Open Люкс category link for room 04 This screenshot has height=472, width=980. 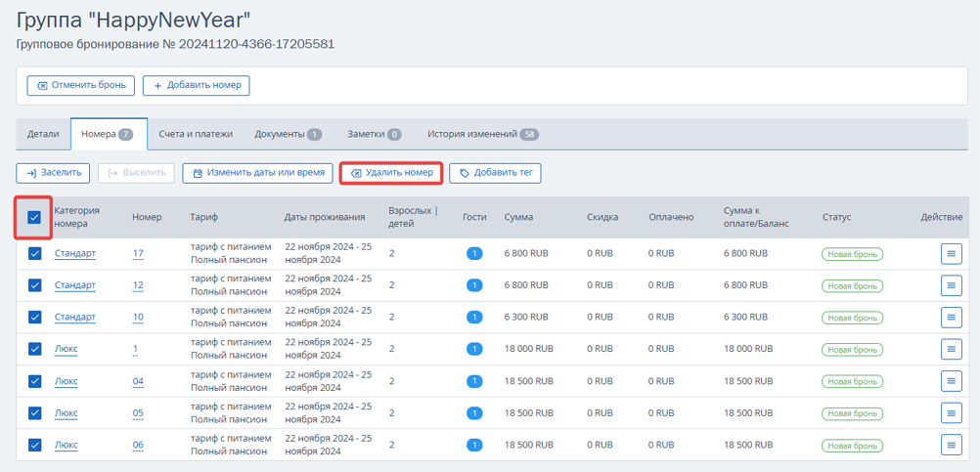(66, 381)
